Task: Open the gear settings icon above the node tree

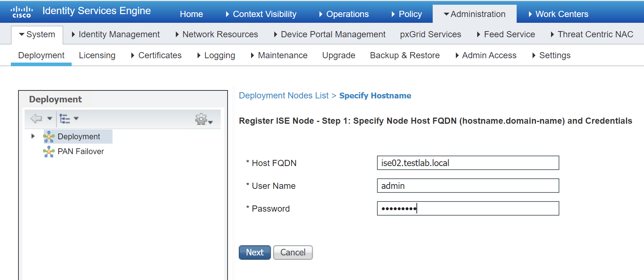Action: (201, 119)
